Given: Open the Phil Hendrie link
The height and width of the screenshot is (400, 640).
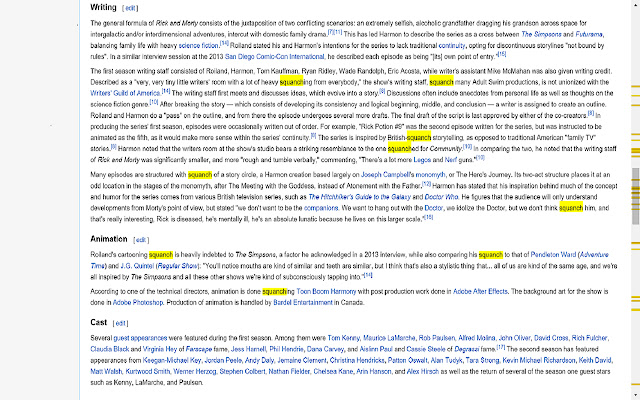Looking at the screenshot, I should [286, 349].
